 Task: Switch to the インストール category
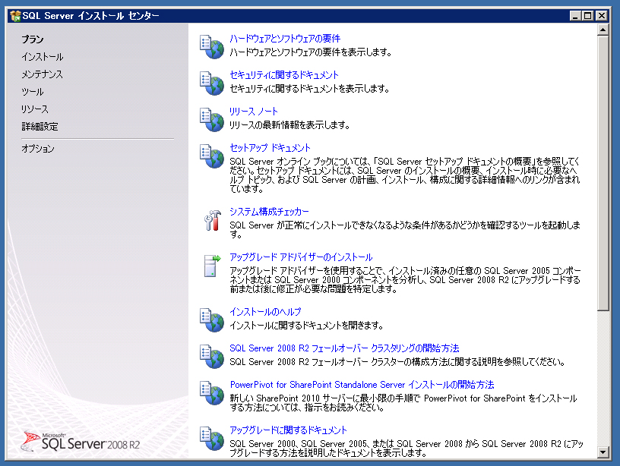point(42,57)
